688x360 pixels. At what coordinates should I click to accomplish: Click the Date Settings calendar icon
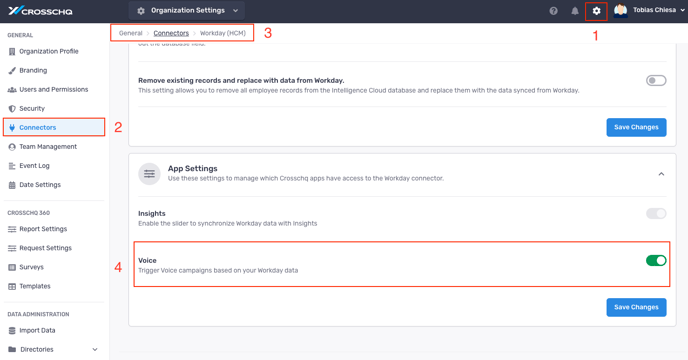tap(12, 185)
